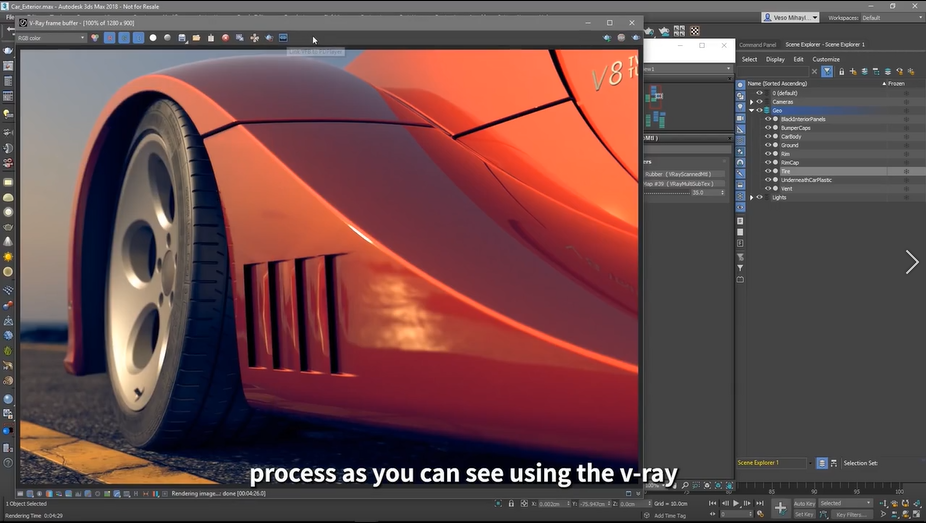This screenshot has width=926, height=523.
Task: Hide the 0 (default) layer via eye icon
Action: click(759, 93)
